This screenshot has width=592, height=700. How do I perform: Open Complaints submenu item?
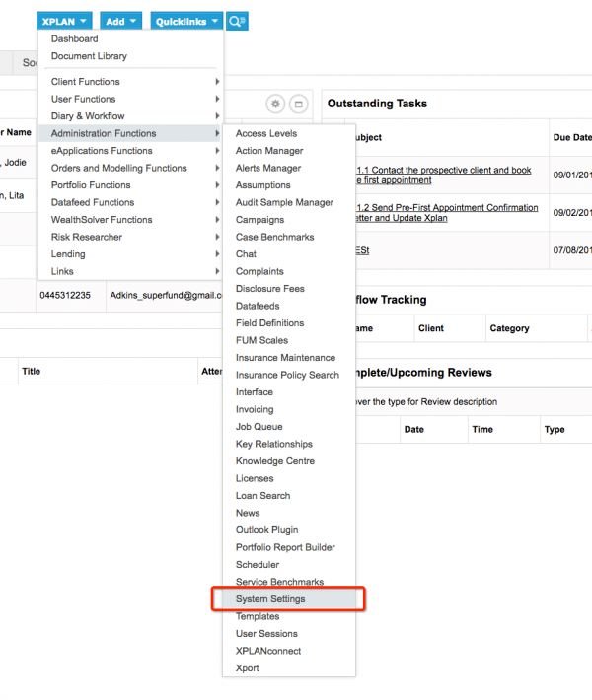(259, 271)
